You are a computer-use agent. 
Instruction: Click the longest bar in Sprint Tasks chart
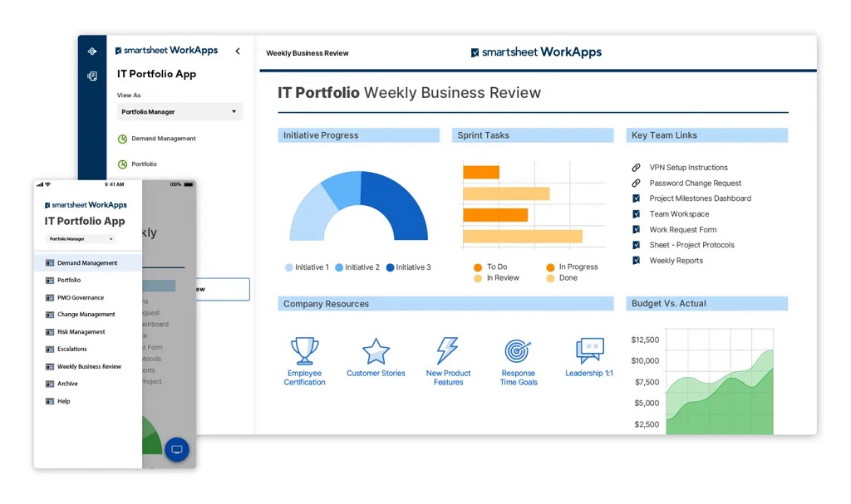click(522, 237)
